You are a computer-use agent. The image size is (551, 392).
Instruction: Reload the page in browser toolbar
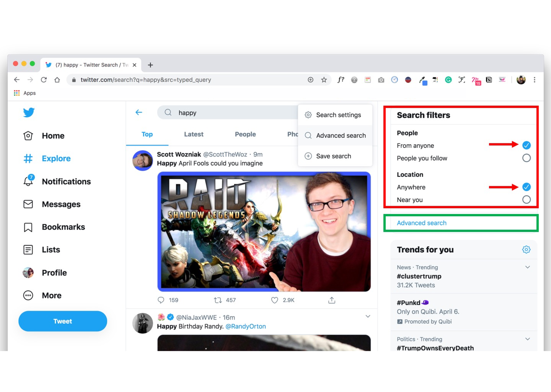(x=44, y=80)
